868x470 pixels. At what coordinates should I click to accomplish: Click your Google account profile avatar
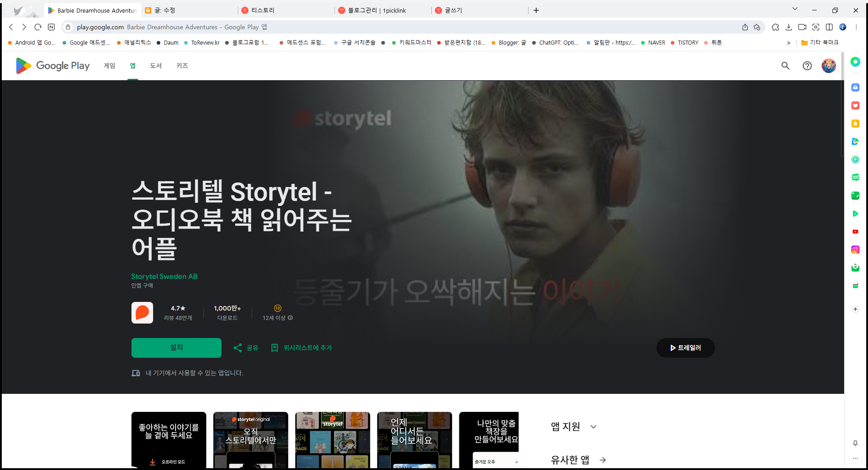[828, 66]
